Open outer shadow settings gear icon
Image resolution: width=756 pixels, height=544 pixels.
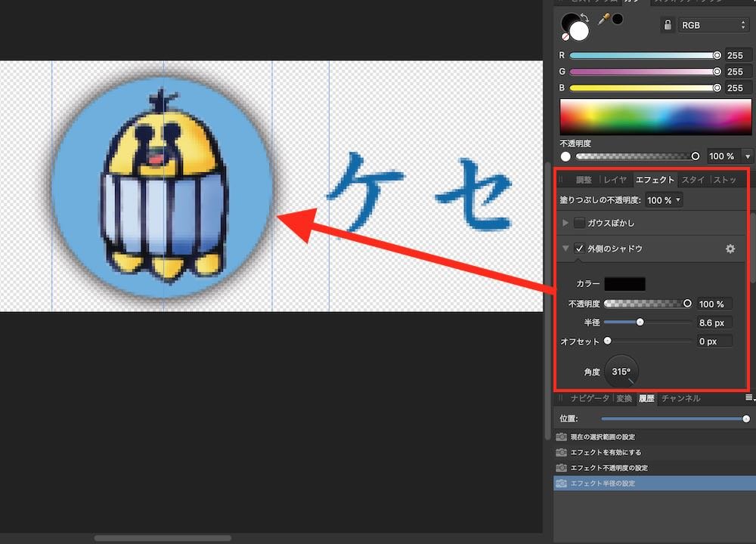pyautogui.click(x=730, y=249)
